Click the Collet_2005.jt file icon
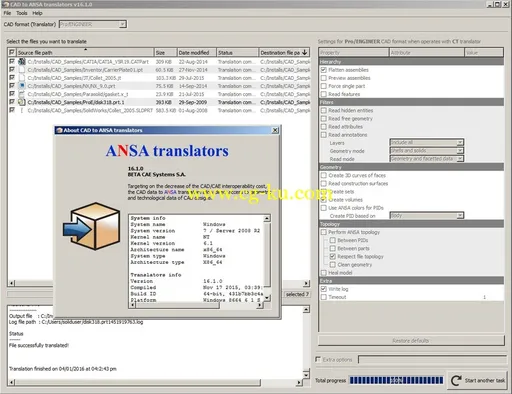 [22, 78]
